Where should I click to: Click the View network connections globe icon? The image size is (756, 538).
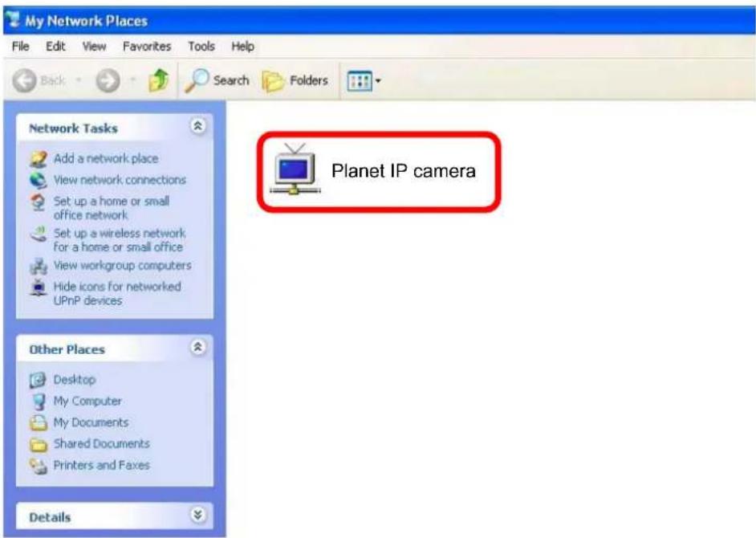click(38, 180)
